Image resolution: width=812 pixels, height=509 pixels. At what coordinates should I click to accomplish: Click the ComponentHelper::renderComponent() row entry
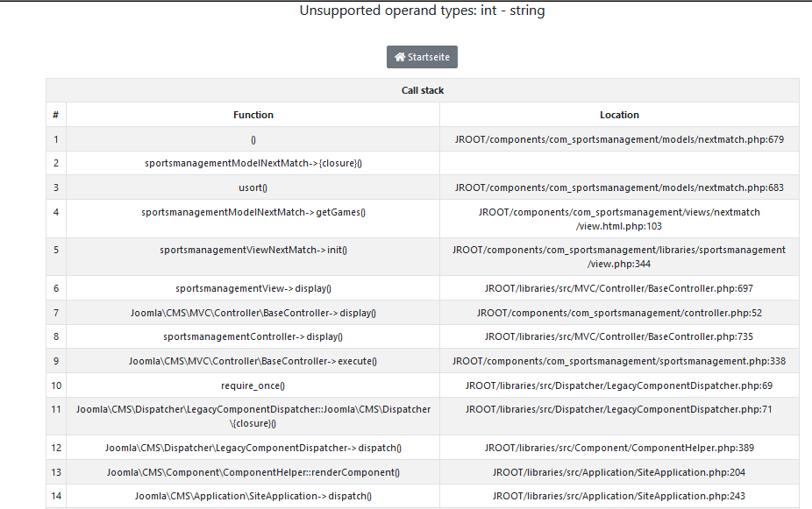pos(253,471)
